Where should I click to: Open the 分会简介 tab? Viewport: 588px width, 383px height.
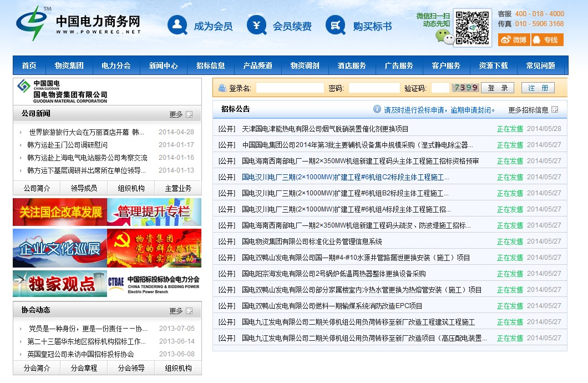point(37,368)
